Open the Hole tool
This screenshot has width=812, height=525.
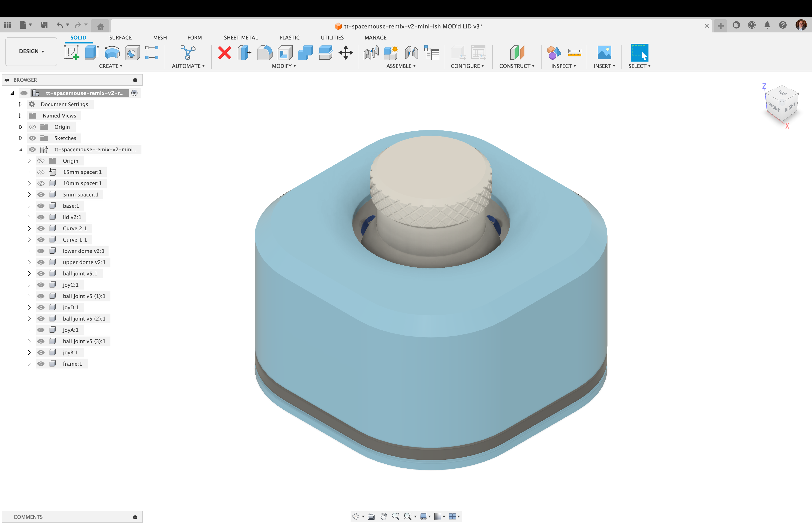(x=132, y=53)
